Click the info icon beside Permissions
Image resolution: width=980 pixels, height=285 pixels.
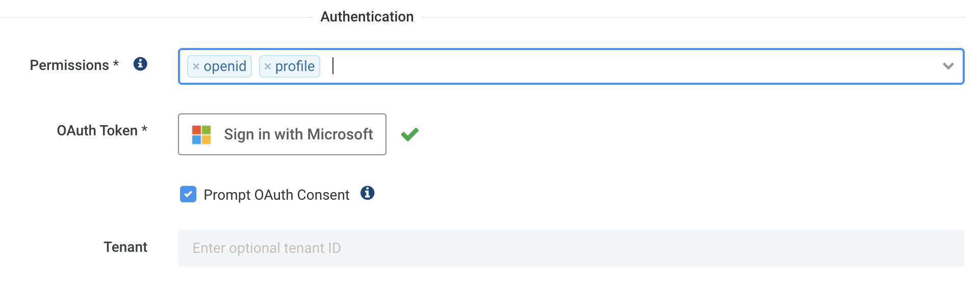coord(140,64)
